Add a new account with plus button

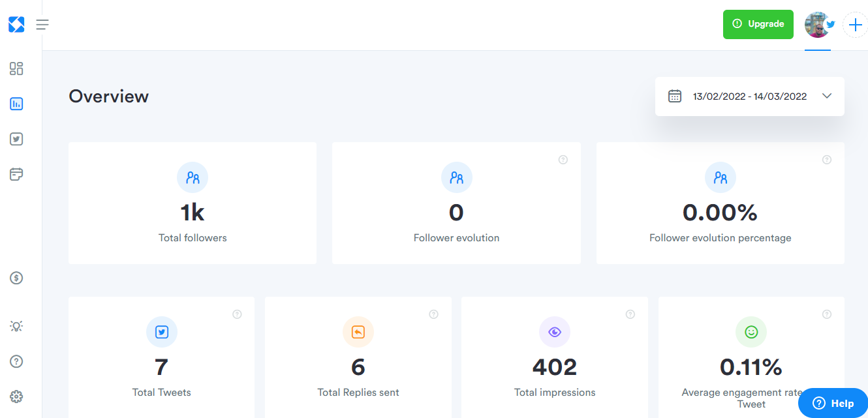[854, 25]
